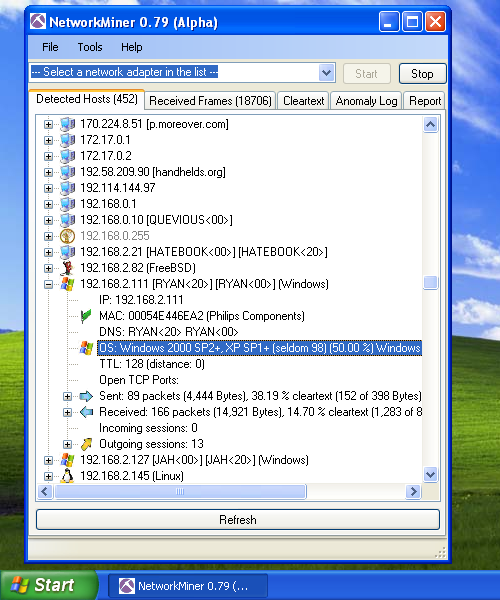The image size is (500, 600).
Task: Select the TTL: 128 (distance: 0) row
Action: [152, 364]
